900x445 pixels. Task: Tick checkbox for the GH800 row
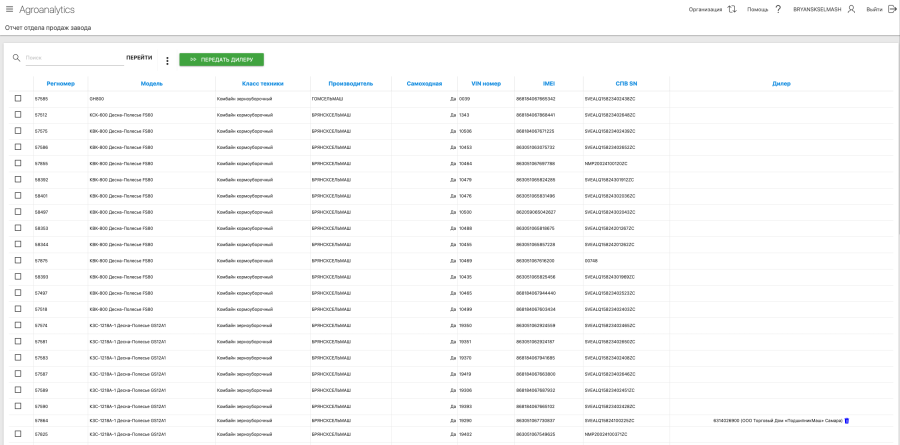click(18, 98)
